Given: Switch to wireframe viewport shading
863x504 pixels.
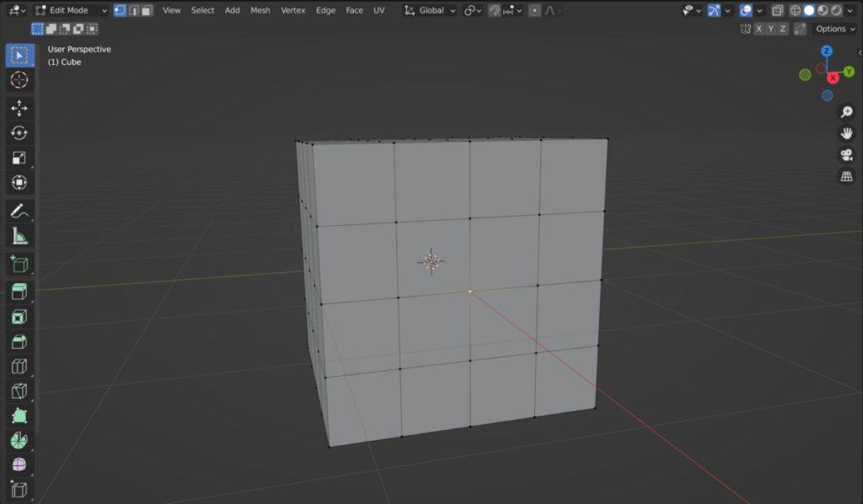Looking at the screenshot, I should click(x=795, y=10).
